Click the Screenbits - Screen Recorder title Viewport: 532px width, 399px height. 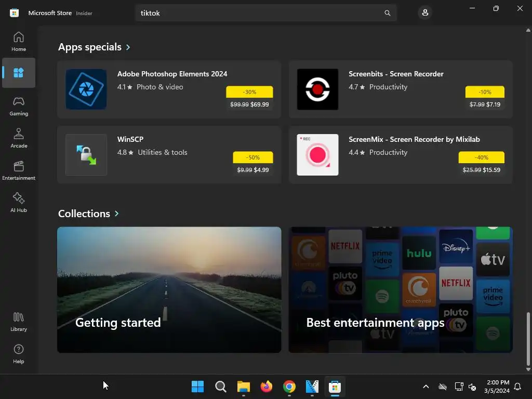pyautogui.click(x=396, y=74)
